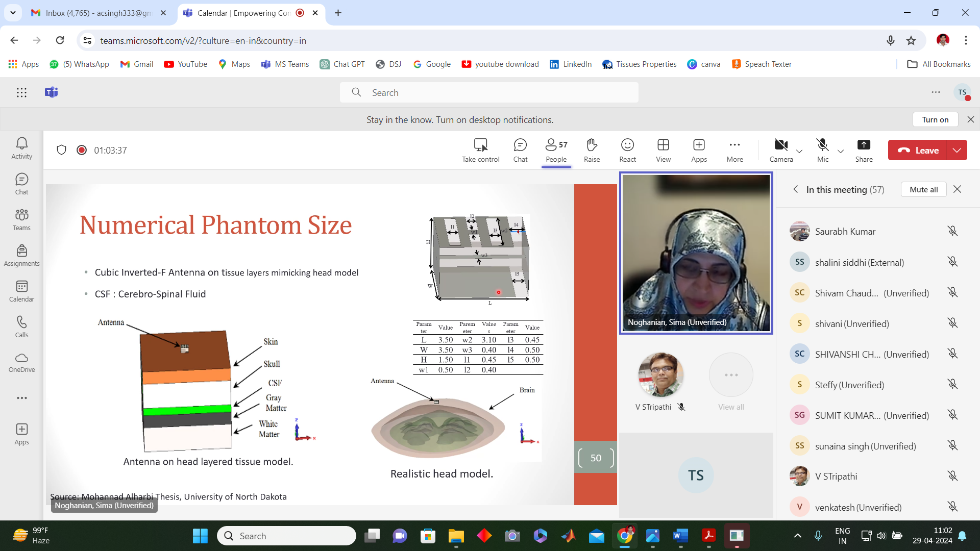Open Assignments in the left sidebar

pyautogui.click(x=21, y=255)
